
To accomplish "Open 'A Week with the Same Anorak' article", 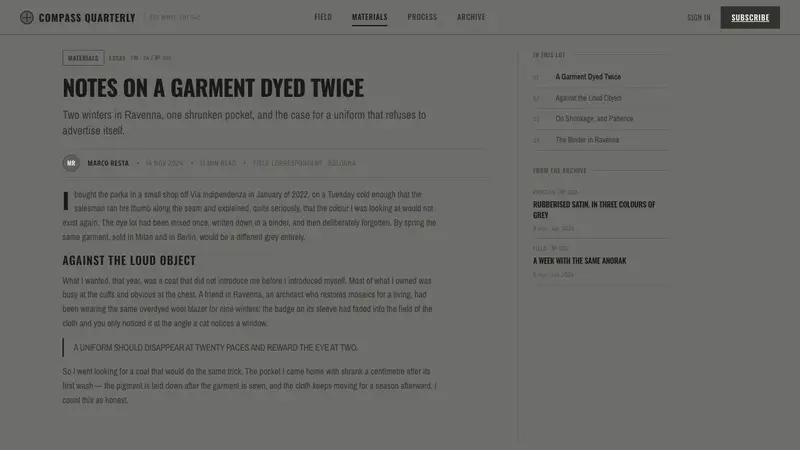I will 579,261.
